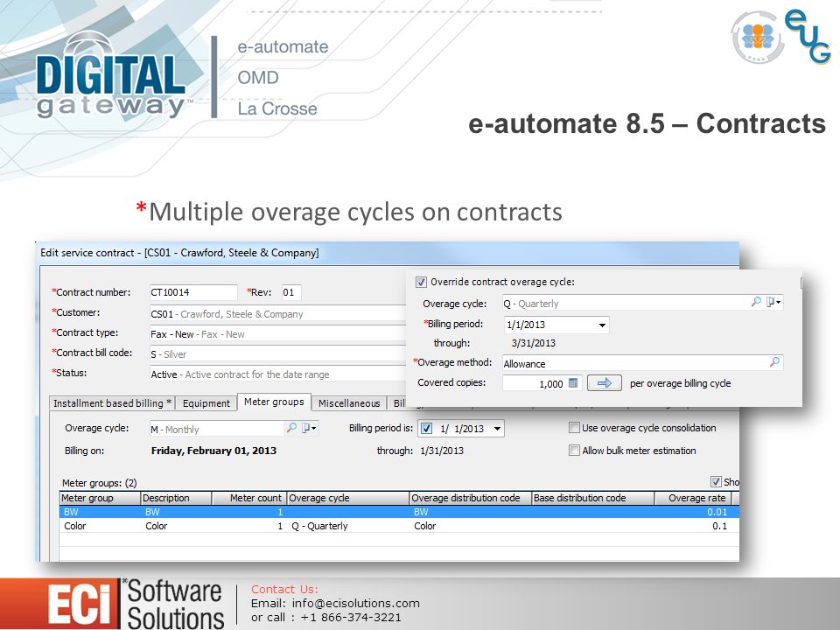Click the Contract type Fax - New field
The height and width of the screenshot is (630, 840).
point(277,334)
